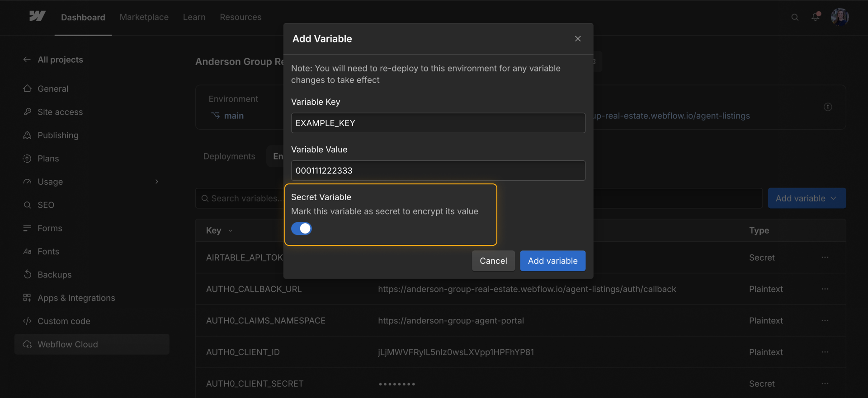This screenshot has width=868, height=398.
Task: Click the Site access key icon
Action: [x=28, y=112]
